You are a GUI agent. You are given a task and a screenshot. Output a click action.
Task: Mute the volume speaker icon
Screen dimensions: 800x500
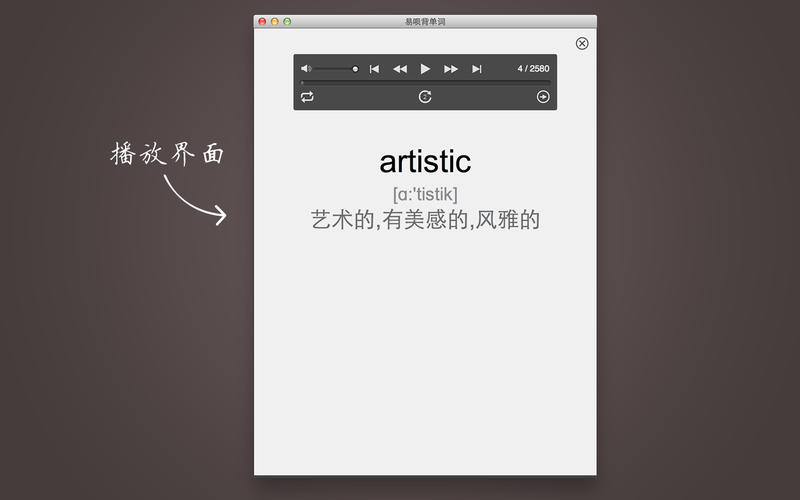pyautogui.click(x=306, y=68)
